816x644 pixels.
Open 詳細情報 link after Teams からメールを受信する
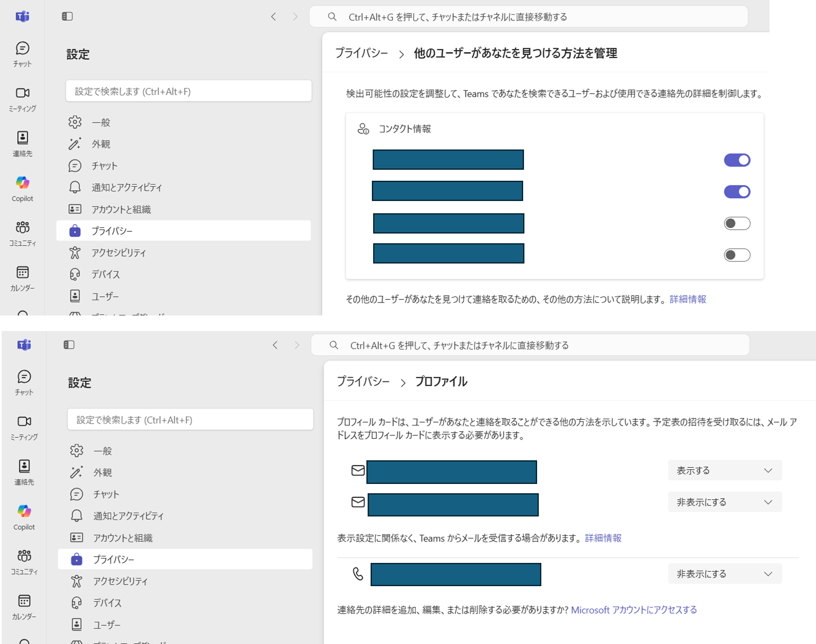603,538
